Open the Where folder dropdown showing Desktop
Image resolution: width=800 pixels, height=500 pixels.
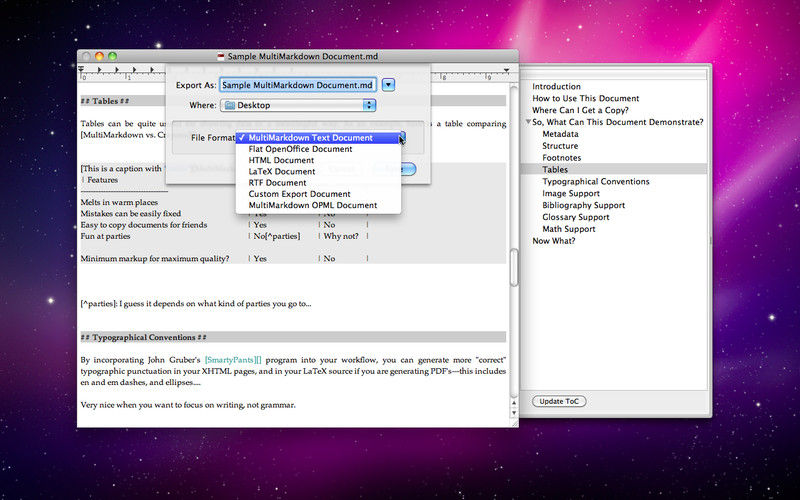(298, 105)
